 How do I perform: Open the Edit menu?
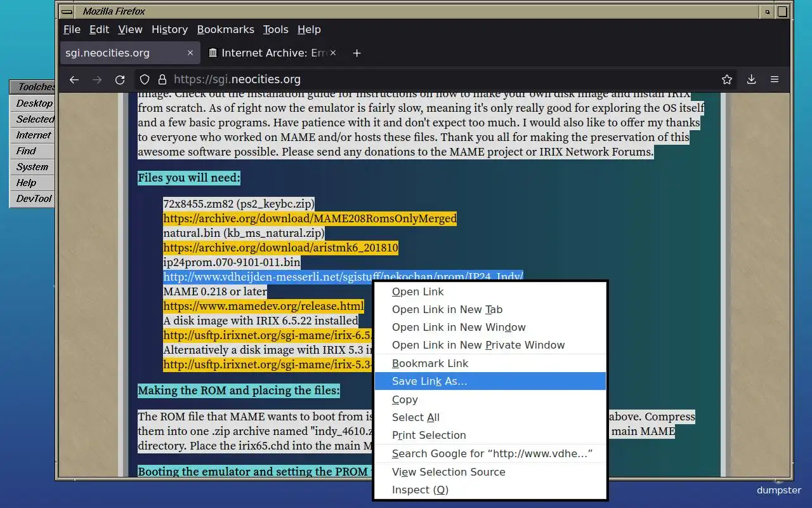click(99, 29)
